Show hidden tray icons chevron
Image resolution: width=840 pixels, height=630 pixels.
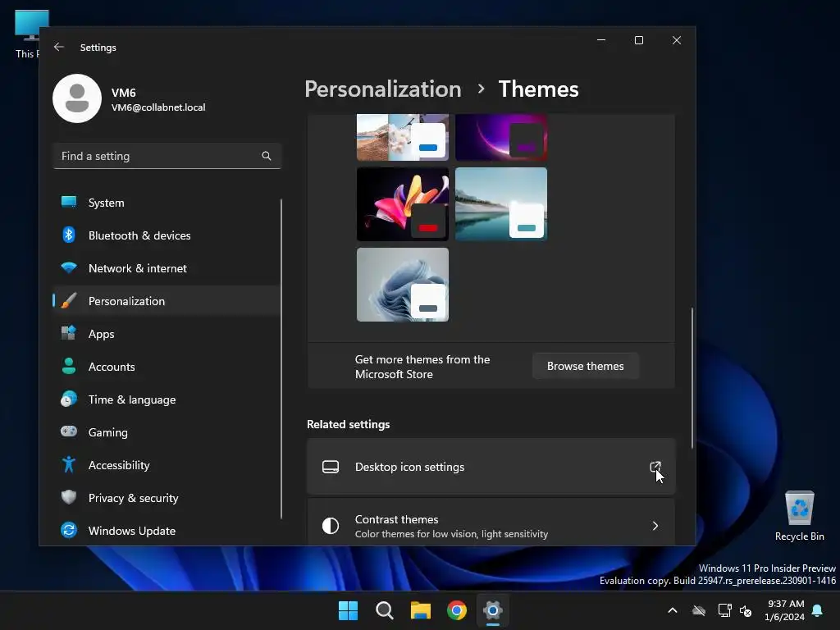(x=673, y=610)
